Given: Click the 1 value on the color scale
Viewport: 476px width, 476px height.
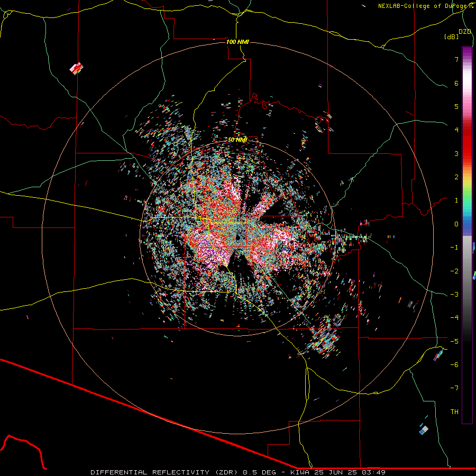Looking at the screenshot, I should point(456,200).
